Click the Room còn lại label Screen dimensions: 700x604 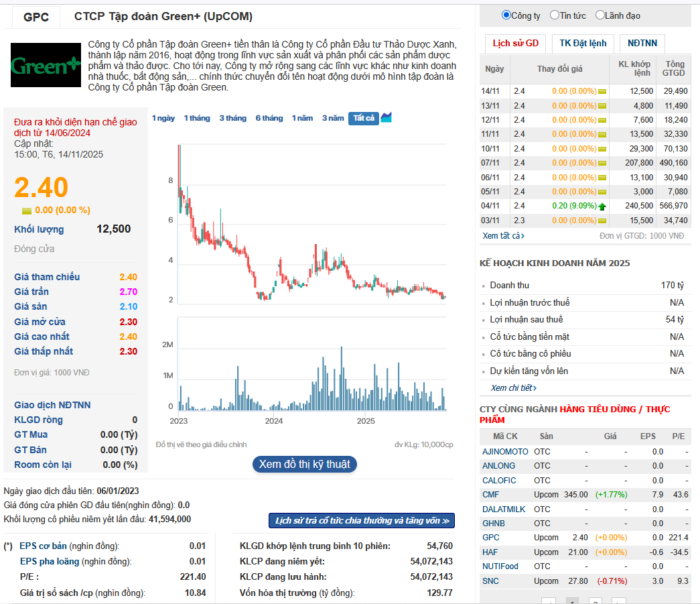(43, 465)
